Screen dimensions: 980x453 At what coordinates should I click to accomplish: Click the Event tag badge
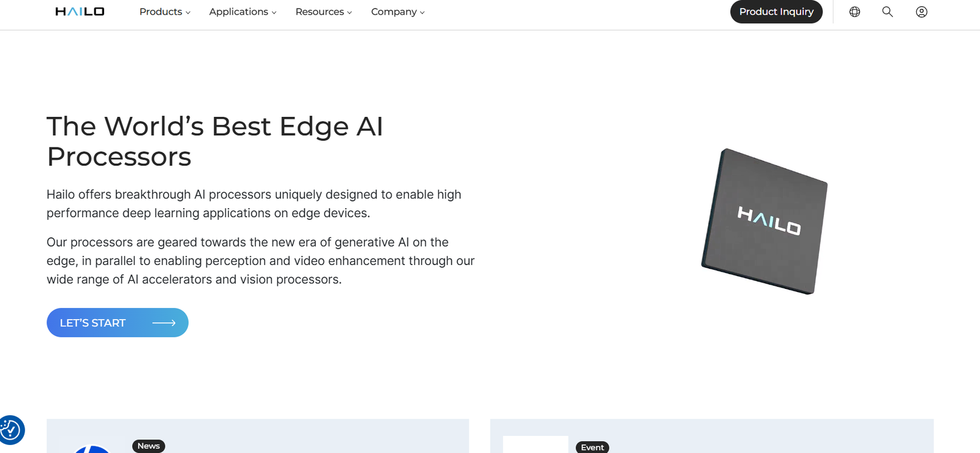click(592, 447)
